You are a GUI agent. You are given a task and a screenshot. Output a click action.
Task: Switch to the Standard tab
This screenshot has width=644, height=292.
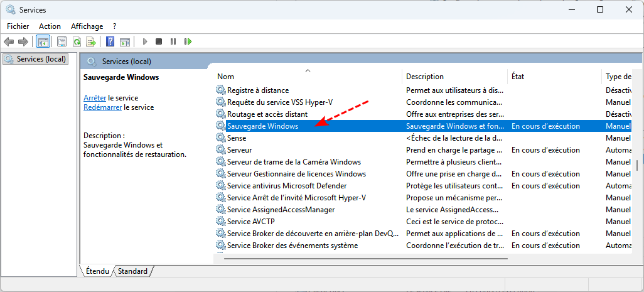132,271
